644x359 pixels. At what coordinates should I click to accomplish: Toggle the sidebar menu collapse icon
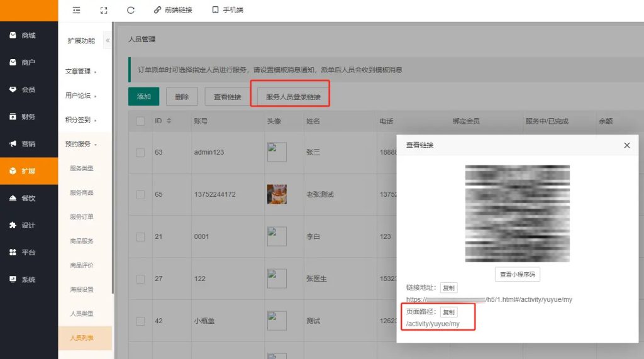[76, 10]
